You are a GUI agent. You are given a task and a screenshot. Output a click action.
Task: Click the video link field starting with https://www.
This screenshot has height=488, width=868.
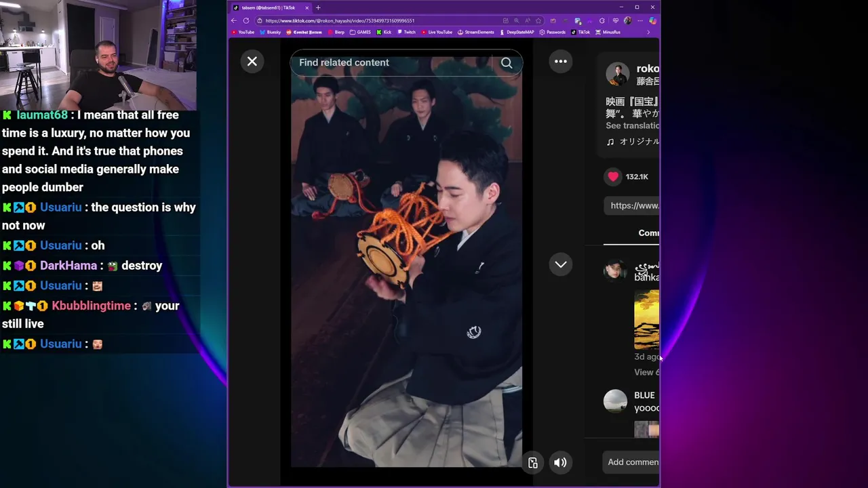click(631, 205)
